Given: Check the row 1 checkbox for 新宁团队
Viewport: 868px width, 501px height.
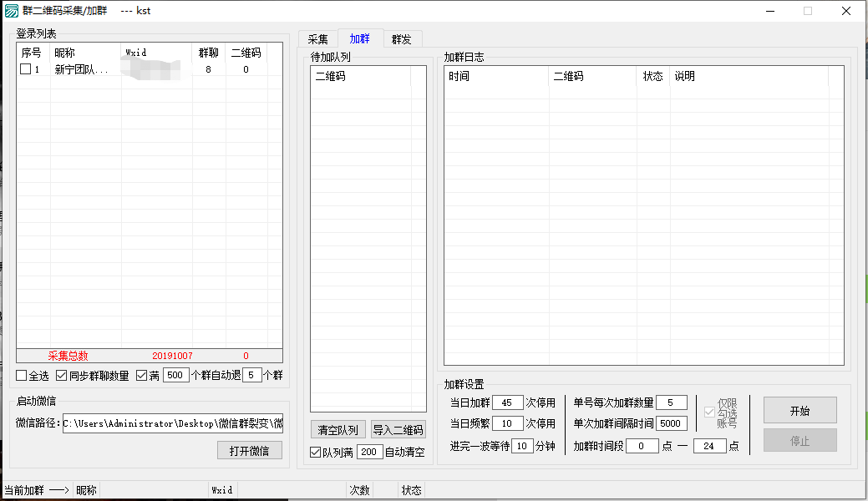Looking at the screenshot, I should (x=25, y=69).
